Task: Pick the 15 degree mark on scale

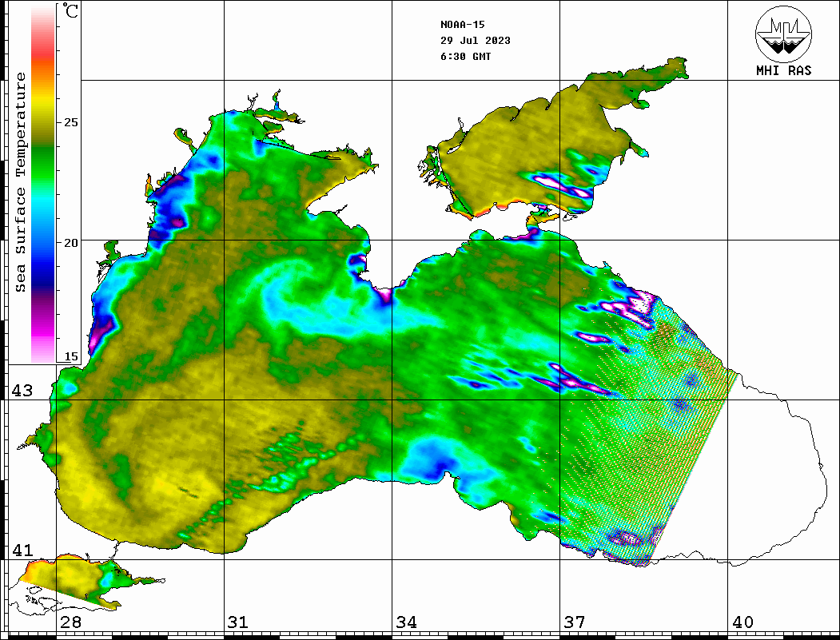Action: point(70,357)
